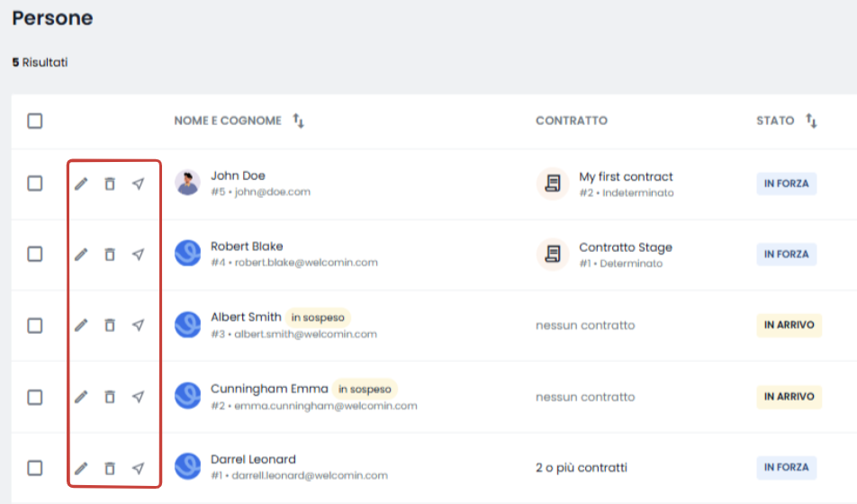Click the In Arrivo badge for Albert Smith
Viewport: 857px width, 504px height.
789,325
